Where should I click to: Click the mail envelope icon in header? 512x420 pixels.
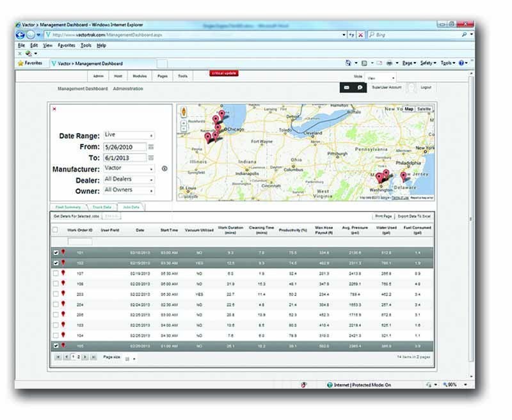pyautogui.click(x=347, y=87)
